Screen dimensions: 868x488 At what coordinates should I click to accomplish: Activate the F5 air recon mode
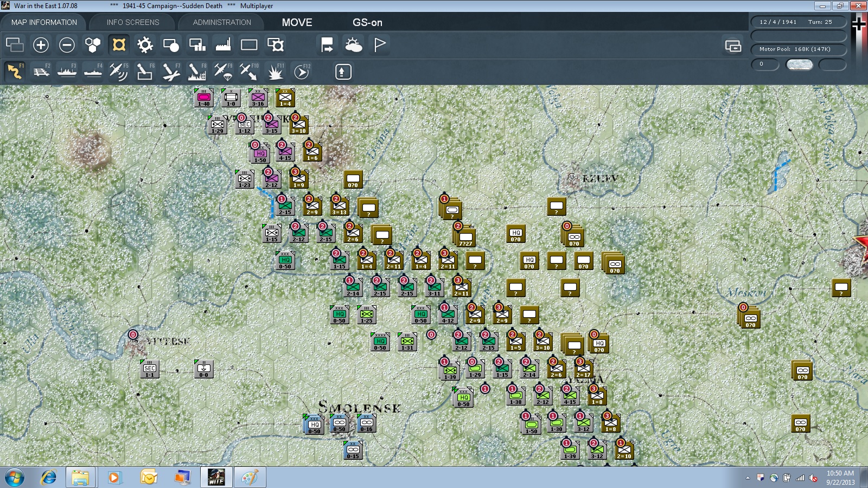(x=119, y=72)
